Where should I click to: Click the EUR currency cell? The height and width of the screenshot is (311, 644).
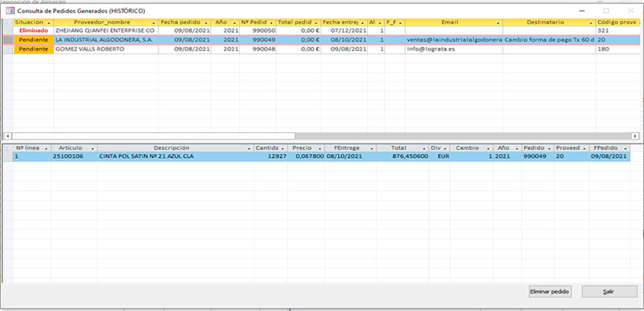point(440,156)
